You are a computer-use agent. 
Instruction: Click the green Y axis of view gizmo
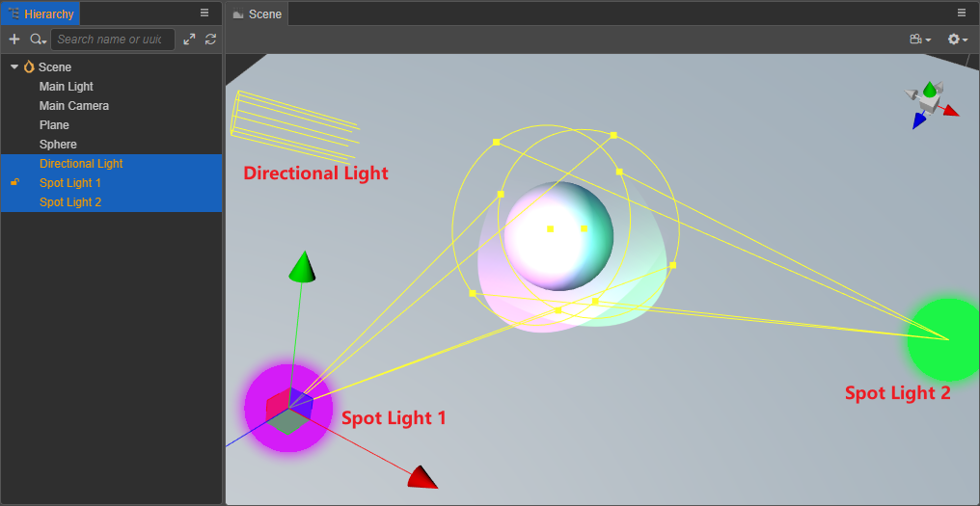(930, 90)
